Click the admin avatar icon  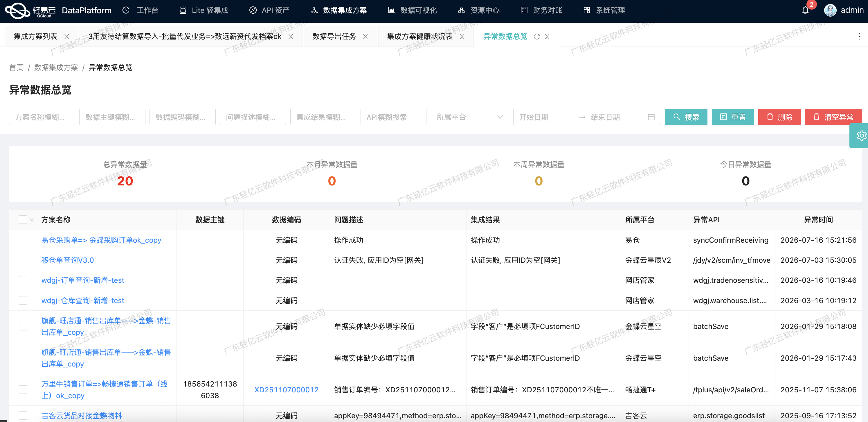[830, 10]
